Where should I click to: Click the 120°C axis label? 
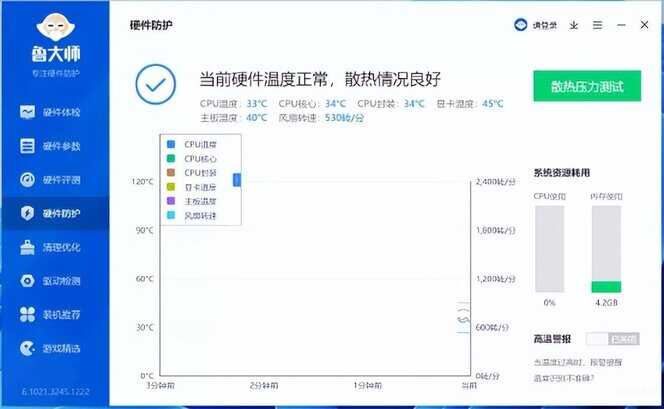pos(142,182)
